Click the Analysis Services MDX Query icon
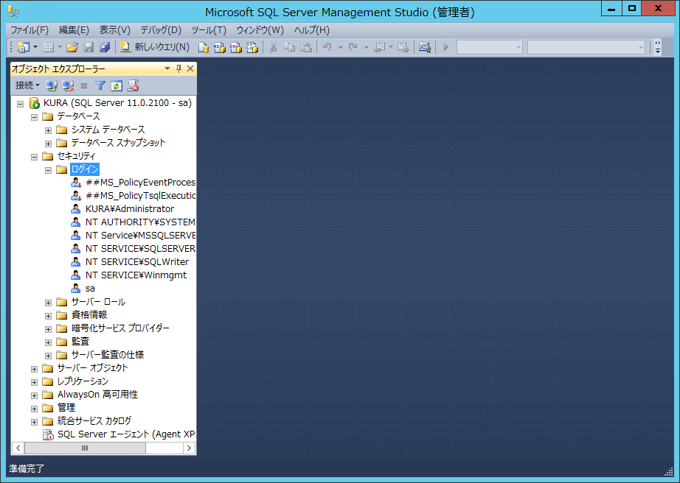 (219, 47)
